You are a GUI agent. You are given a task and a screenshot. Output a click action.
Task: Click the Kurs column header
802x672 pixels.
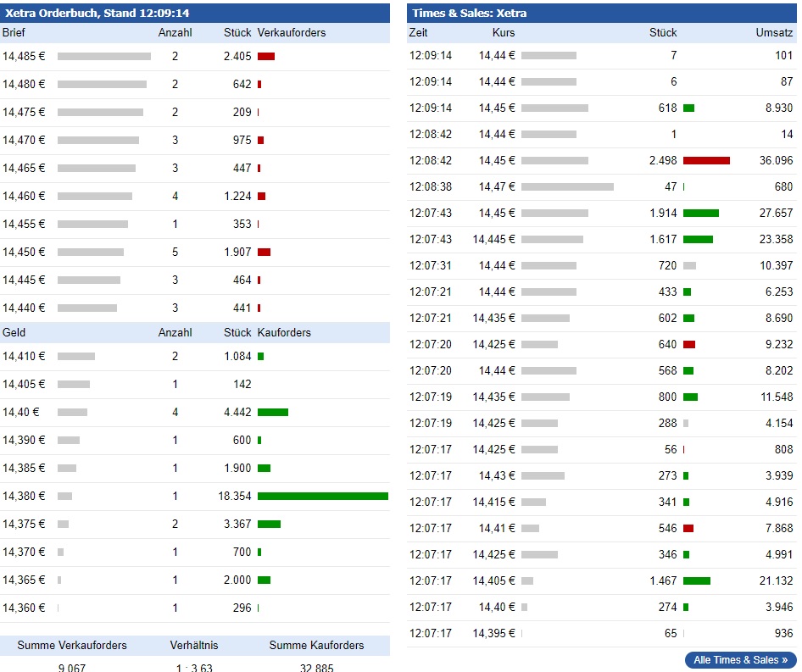(504, 32)
